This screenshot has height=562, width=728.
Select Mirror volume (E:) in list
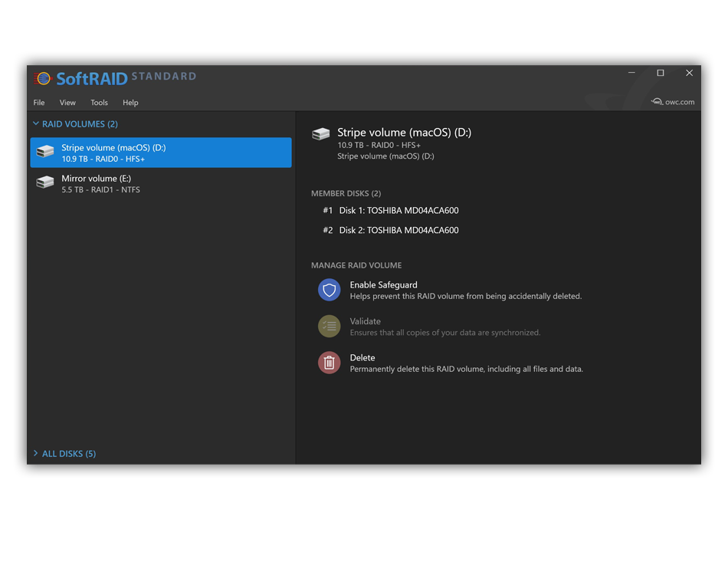[x=161, y=183]
